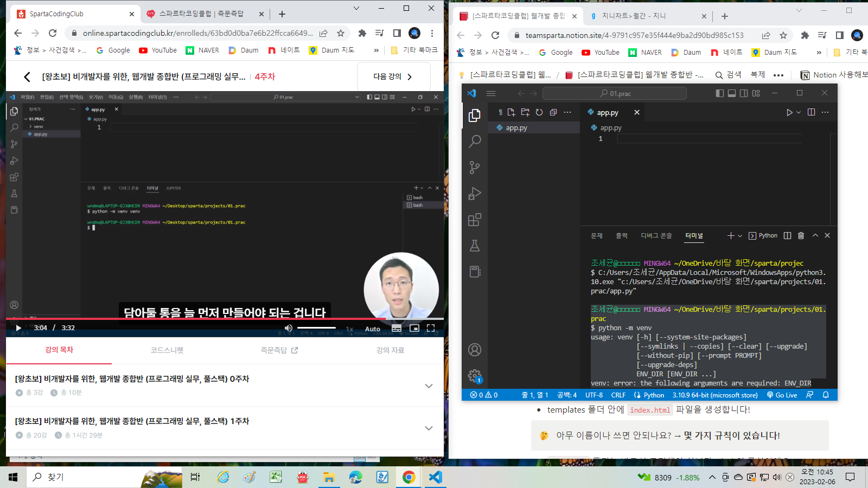Change playback speed 1x control
Viewport: 868px width, 488px height.
pyautogui.click(x=349, y=329)
